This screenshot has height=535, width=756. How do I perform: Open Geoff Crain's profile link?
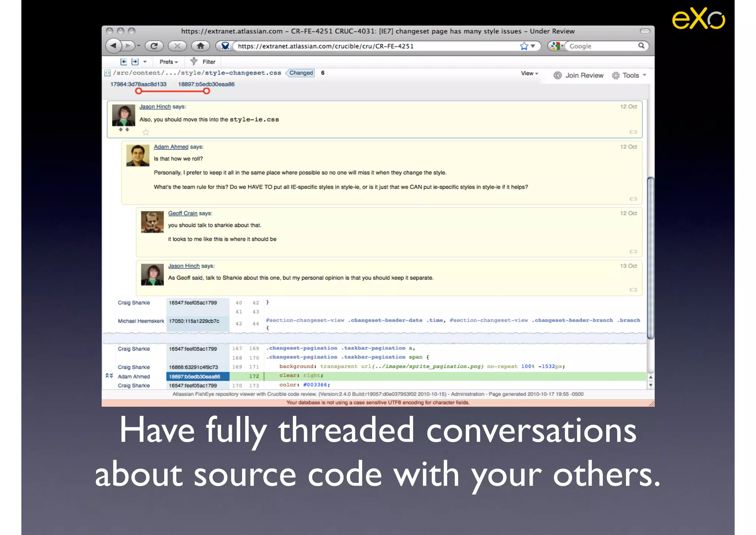pos(183,213)
